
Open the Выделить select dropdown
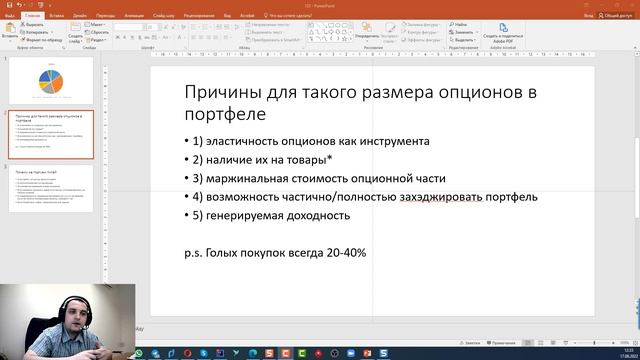pyautogui.click(x=463, y=40)
